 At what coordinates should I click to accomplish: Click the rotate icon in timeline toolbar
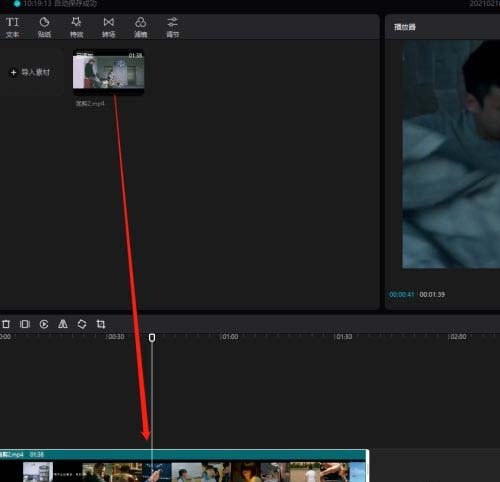(x=82, y=324)
